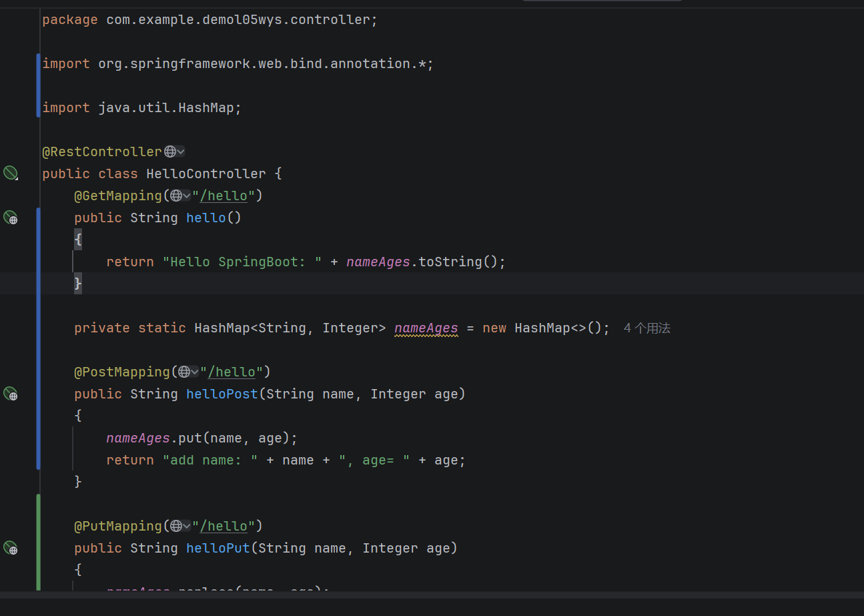864x616 pixels.
Task: Show usages via the "4 个用法" hint
Action: coord(646,328)
